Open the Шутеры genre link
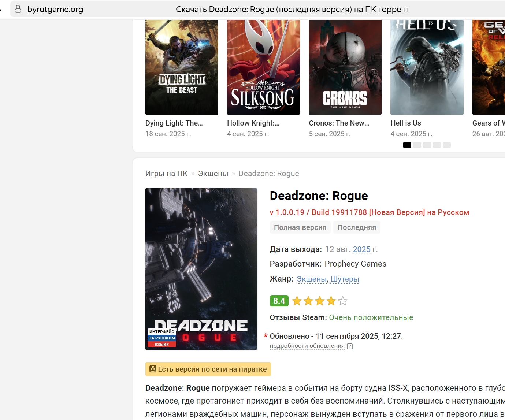The width and height of the screenshot is (505, 420). (345, 279)
